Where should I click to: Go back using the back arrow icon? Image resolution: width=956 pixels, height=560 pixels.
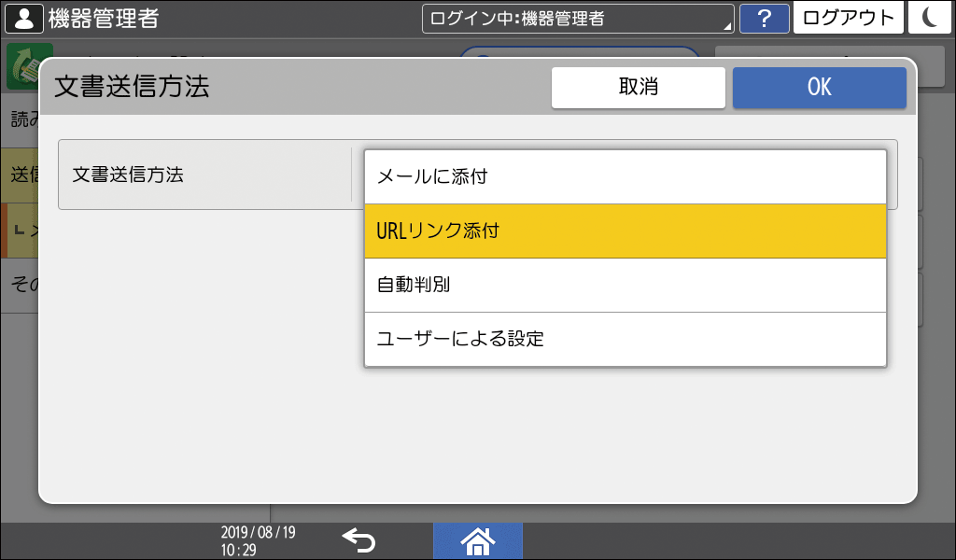point(358,539)
